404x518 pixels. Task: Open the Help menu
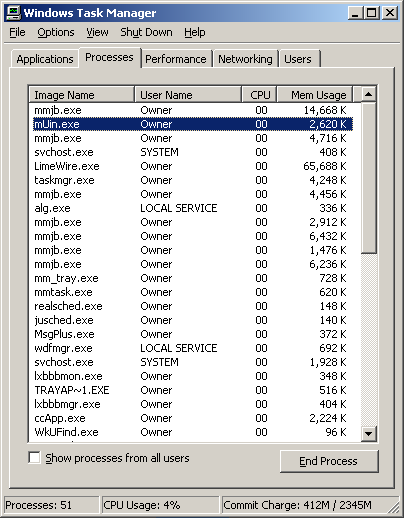[195, 32]
